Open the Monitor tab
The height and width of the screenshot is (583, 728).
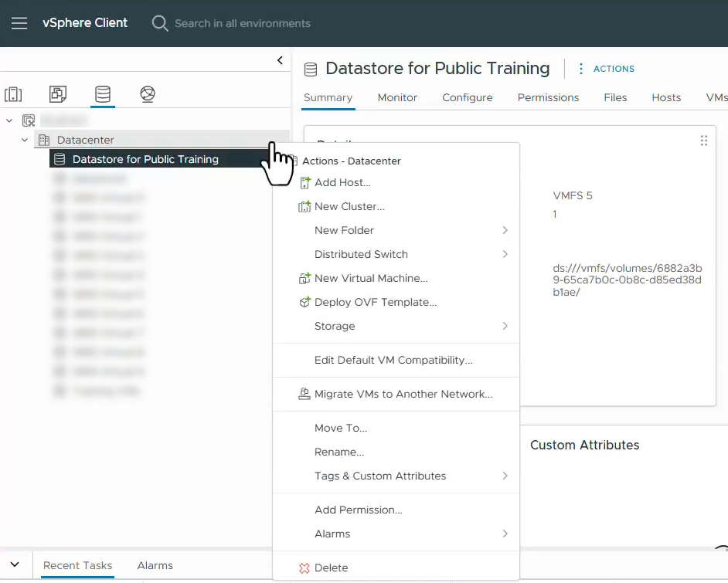click(x=397, y=97)
